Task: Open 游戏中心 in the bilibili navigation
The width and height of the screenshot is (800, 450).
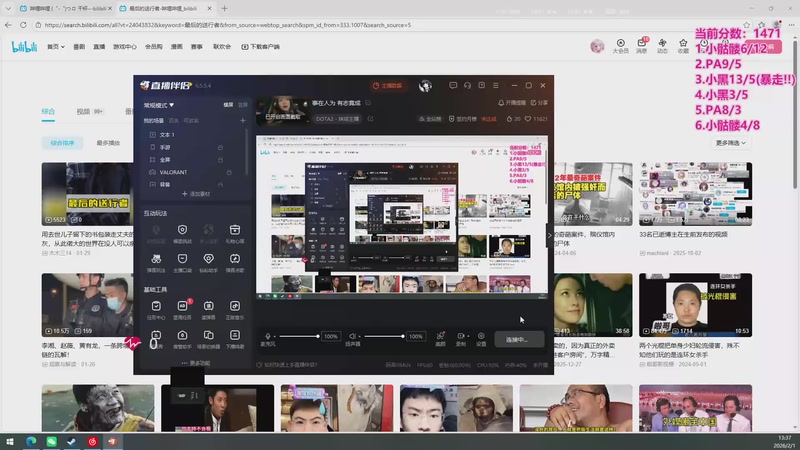Action: 124,46
